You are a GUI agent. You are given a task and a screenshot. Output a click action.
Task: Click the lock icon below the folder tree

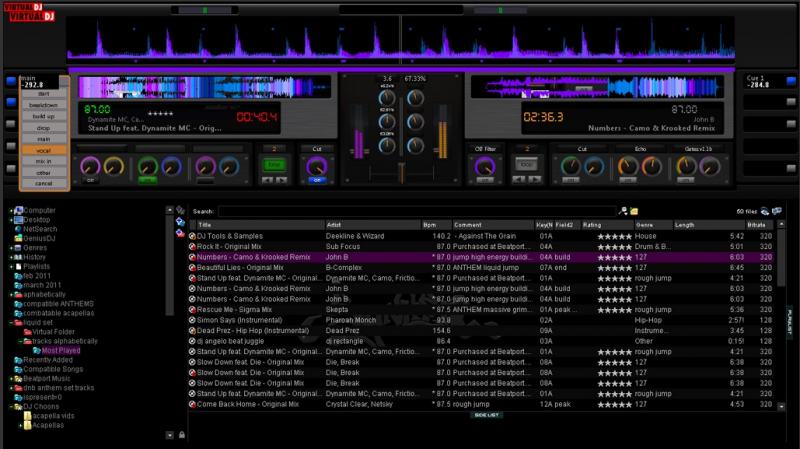pyautogui.click(x=182, y=435)
